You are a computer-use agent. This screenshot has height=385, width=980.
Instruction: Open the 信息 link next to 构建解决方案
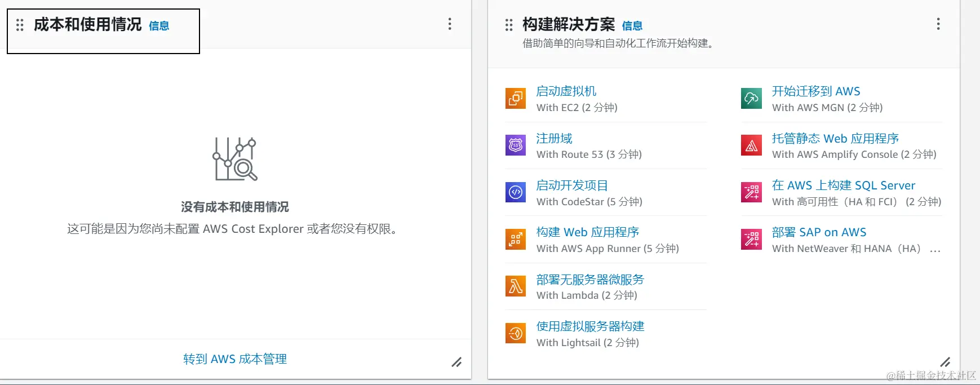[632, 26]
